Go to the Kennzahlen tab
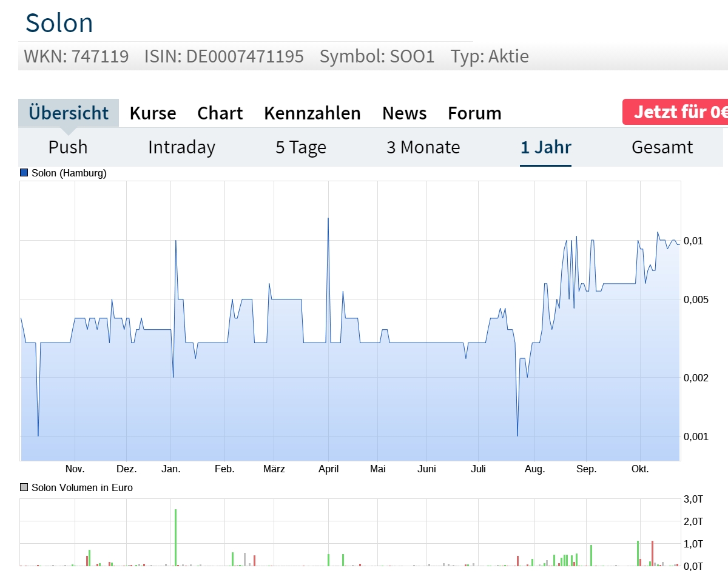This screenshot has height=582, width=728. click(312, 113)
